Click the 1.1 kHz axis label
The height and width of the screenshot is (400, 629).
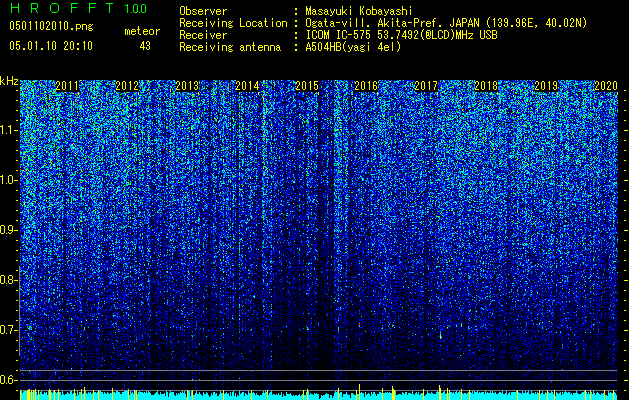click(x=8, y=130)
